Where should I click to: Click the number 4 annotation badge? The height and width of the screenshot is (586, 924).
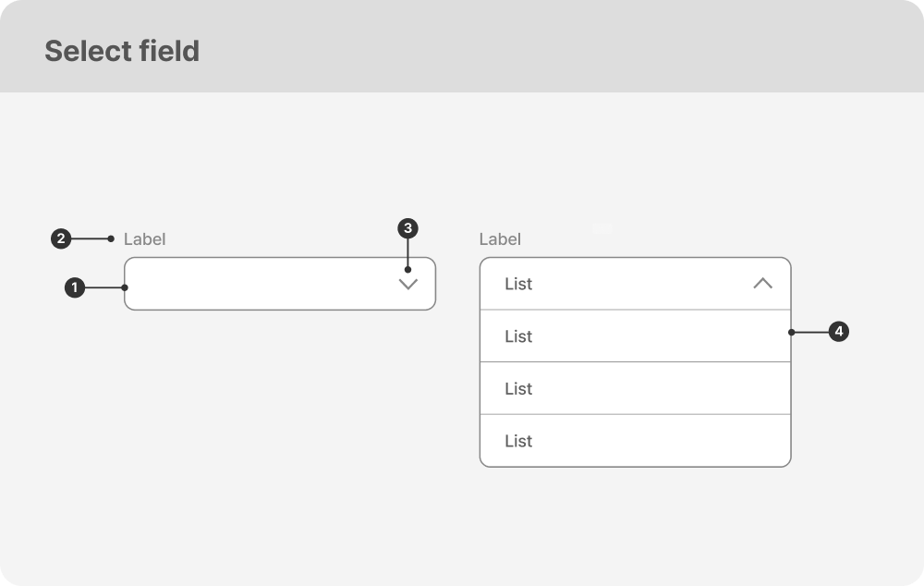[x=838, y=332]
